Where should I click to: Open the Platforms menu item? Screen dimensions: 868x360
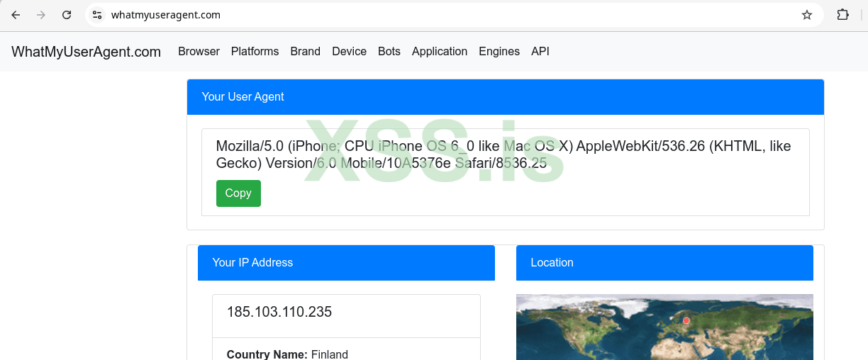pyautogui.click(x=255, y=52)
